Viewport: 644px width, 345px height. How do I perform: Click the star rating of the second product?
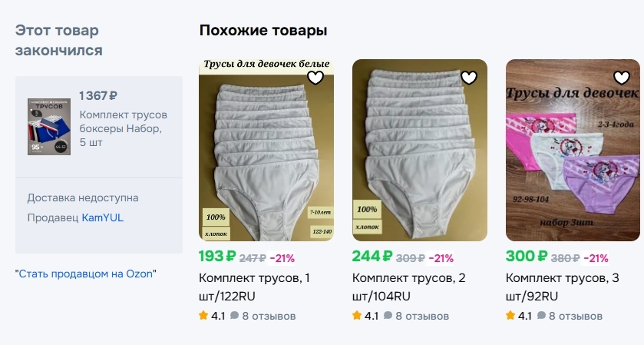point(365,316)
